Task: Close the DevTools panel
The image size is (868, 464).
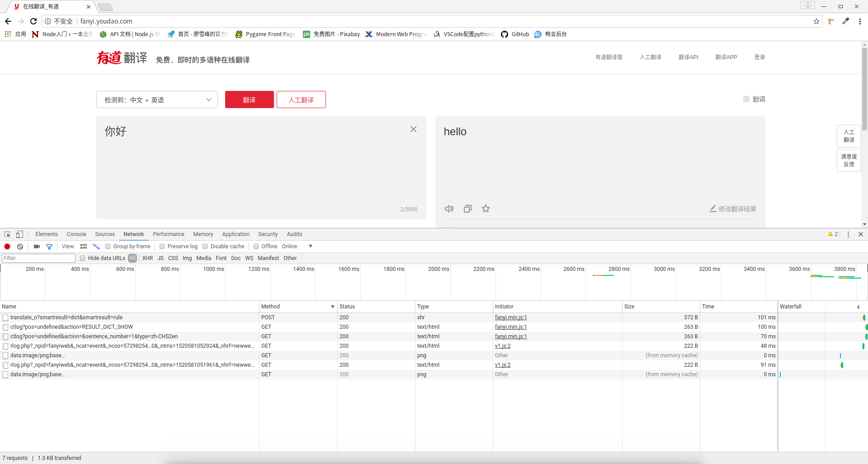Action: [861, 234]
